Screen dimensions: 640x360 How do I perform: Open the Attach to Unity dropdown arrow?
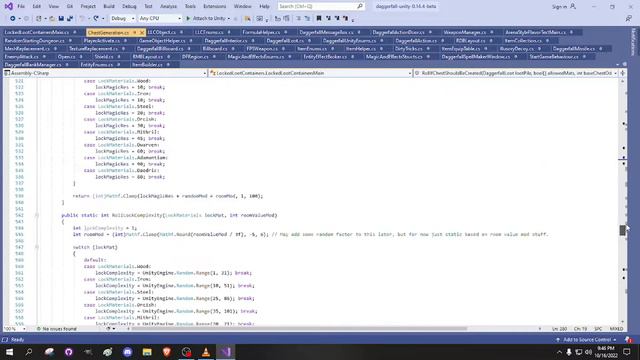tap(229, 18)
